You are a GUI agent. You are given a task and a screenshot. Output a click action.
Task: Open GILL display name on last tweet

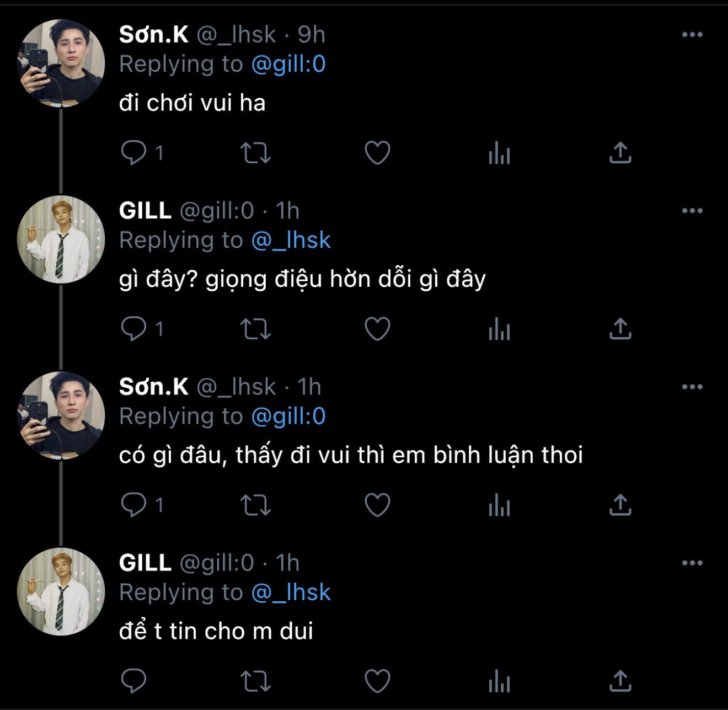tap(145, 563)
